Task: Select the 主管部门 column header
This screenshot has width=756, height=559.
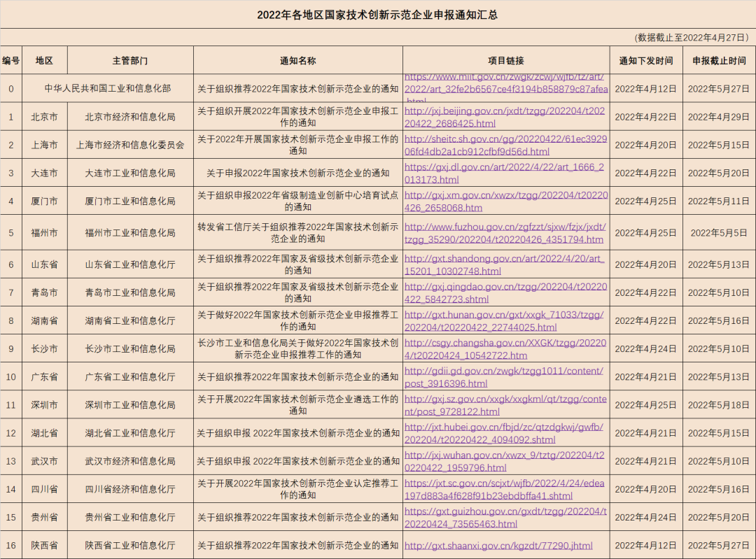Action: point(130,60)
